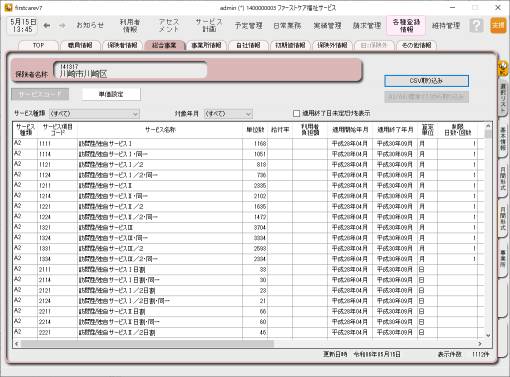Screen dimensions: 510x377
Task: Open the 事業所 side tab
Action: click(503, 260)
